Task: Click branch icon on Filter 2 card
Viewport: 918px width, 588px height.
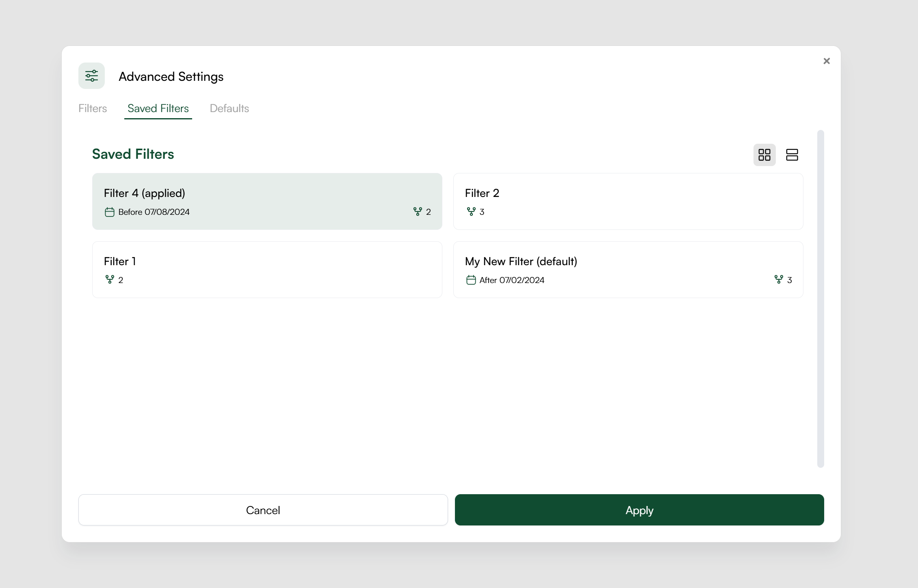Action: 471,212
